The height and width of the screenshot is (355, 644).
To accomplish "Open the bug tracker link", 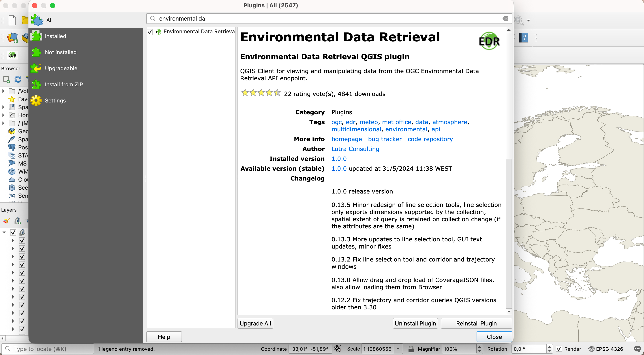I will [385, 139].
